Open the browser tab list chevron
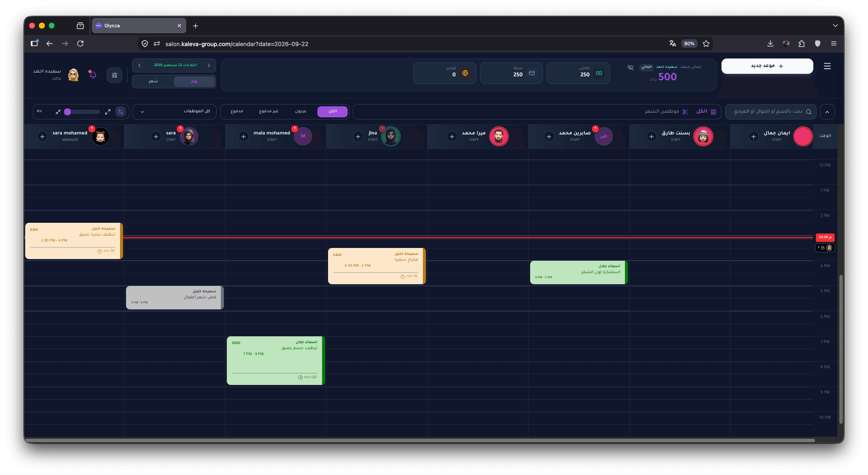This screenshot has width=868, height=475. pyautogui.click(x=835, y=26)
